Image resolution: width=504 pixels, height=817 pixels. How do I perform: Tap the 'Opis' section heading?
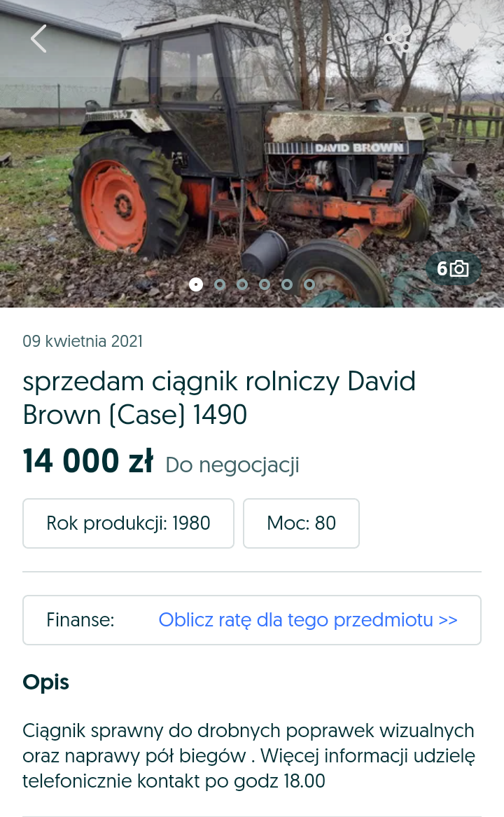[x=45, y=682]
